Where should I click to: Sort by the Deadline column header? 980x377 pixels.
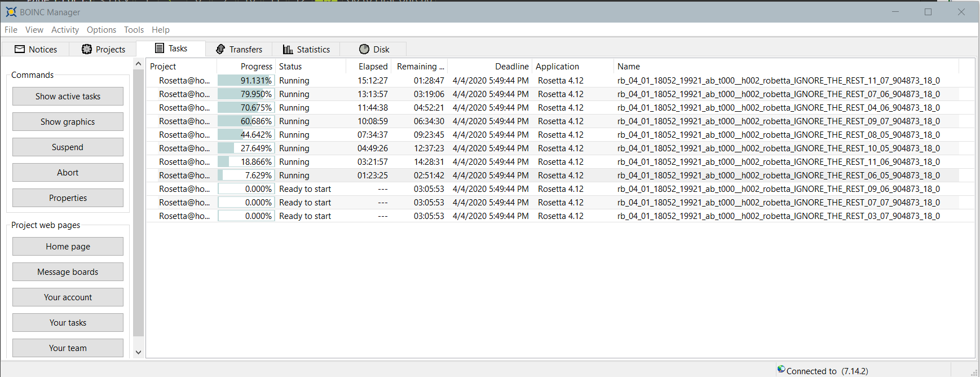coord(490,67)
